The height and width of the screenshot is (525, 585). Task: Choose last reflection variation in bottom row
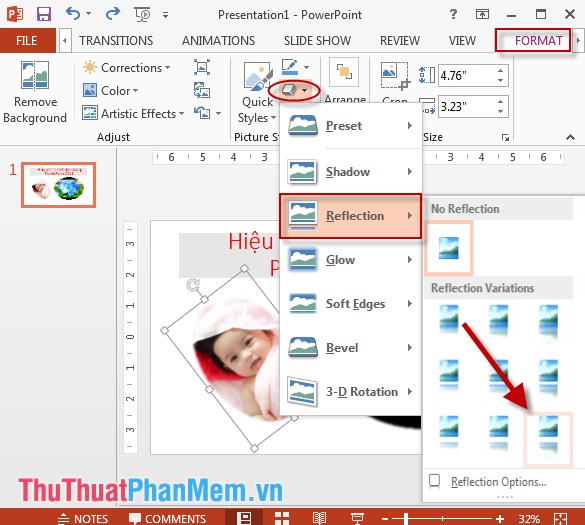pyautogui.click(x=548, y=439)
